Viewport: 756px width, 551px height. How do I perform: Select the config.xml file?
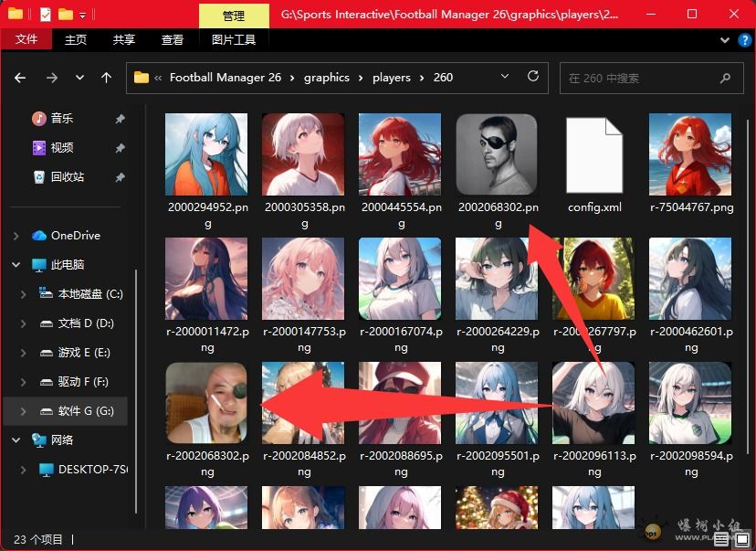click(x=593, y=155)
